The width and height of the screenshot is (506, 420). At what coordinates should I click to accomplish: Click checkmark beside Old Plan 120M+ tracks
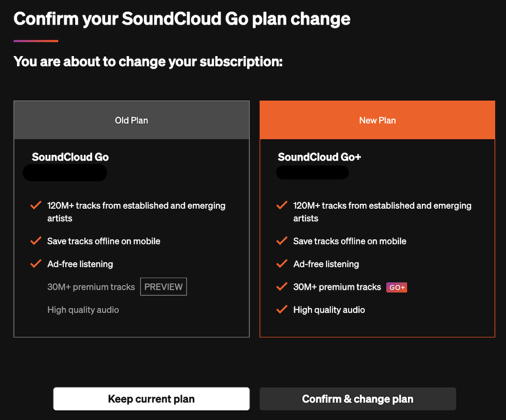click(x=36, y=205)
